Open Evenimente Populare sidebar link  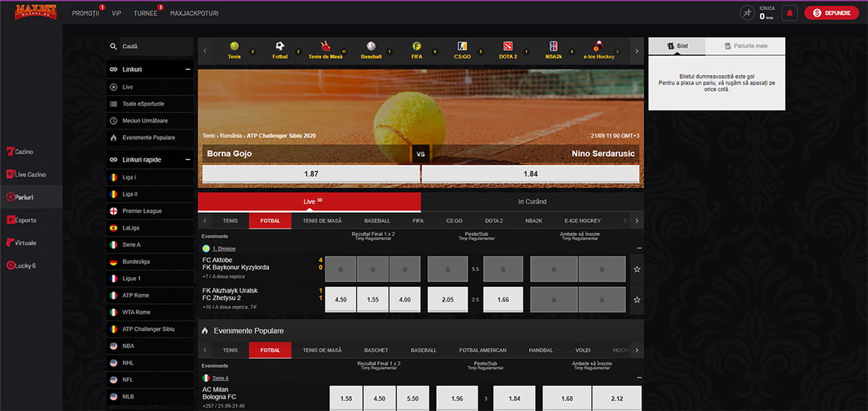point(150,137)
